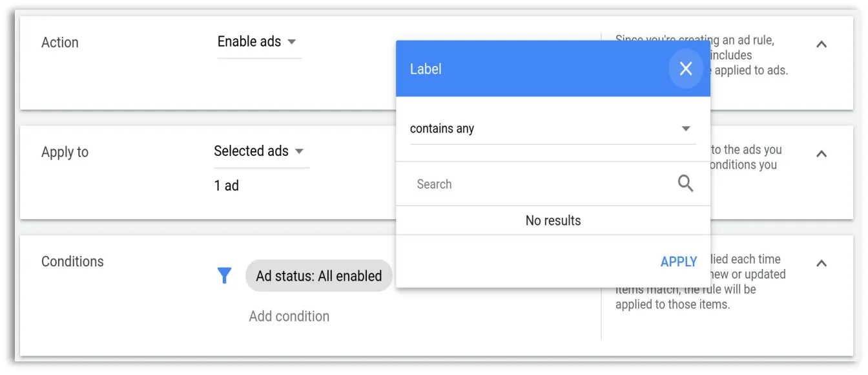
Task: Click the arrow beside contains any
Action: (x=686, y=129)
